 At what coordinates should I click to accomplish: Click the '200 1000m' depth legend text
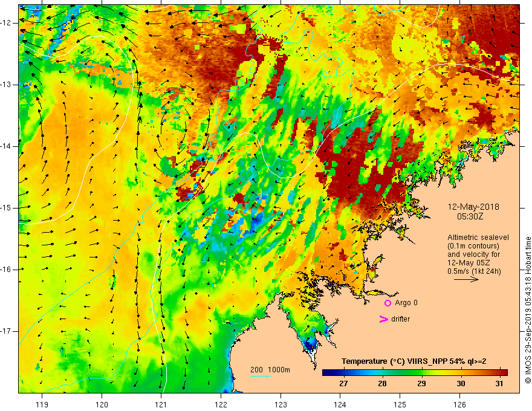(270, 370)
